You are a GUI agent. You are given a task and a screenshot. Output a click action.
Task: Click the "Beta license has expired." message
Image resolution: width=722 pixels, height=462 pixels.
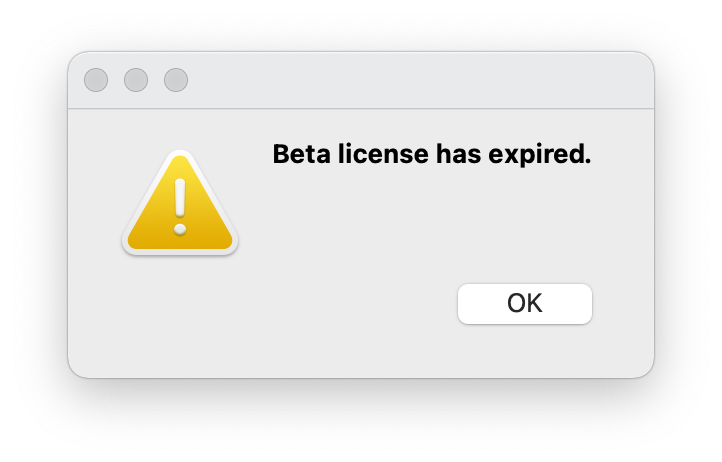pos(432,155)
